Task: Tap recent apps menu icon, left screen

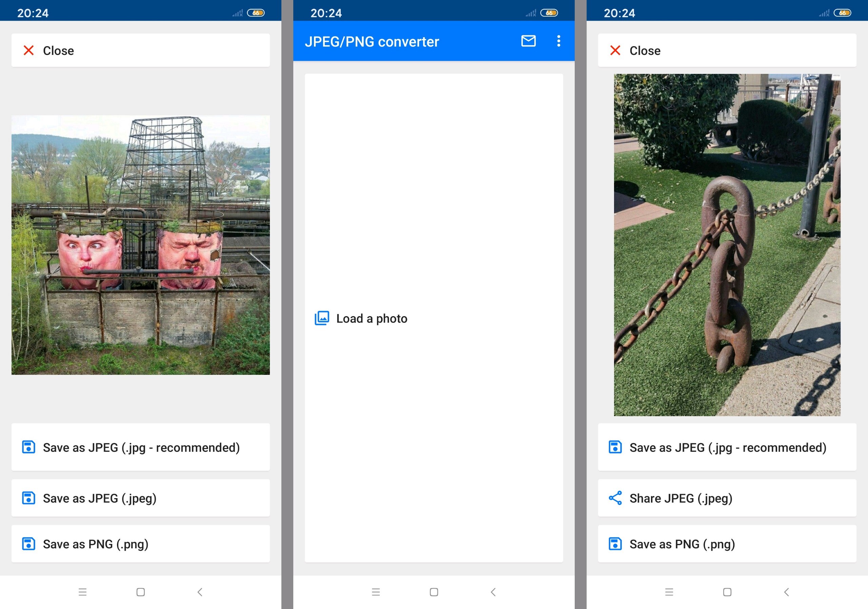Action: click(82, 592)
